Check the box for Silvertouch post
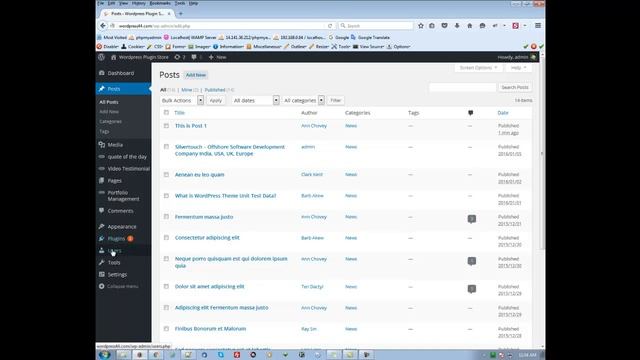Screen dimensions: 640x360 point(166,147)
